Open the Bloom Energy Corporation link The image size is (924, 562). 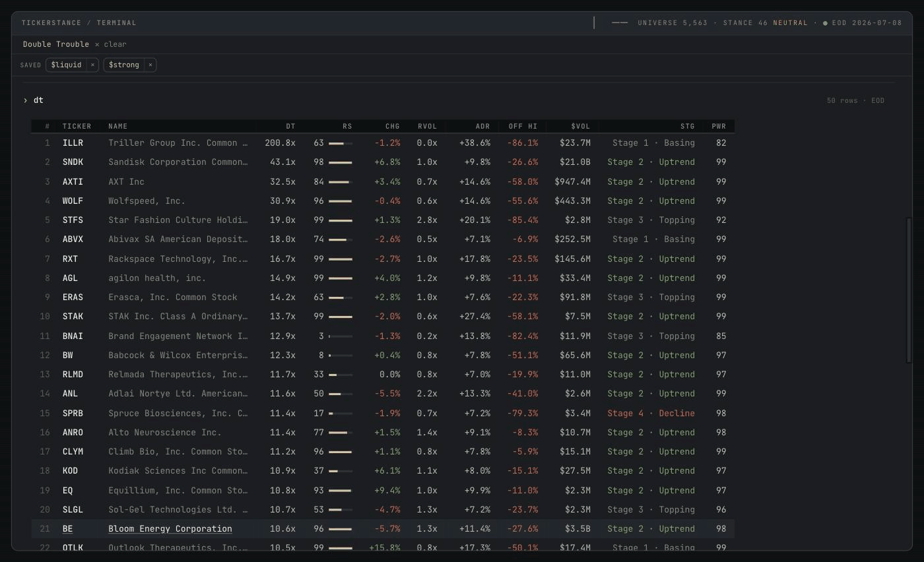coord(170,528)
